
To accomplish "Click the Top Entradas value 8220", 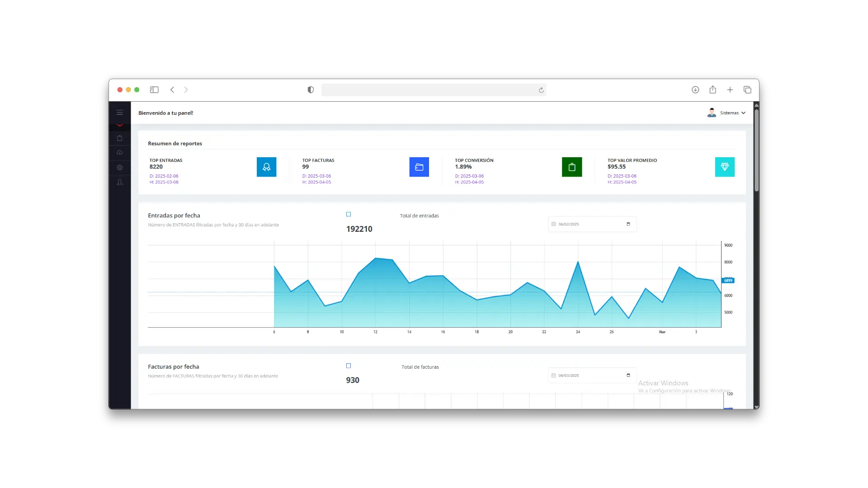I will [x=156, y=167].
